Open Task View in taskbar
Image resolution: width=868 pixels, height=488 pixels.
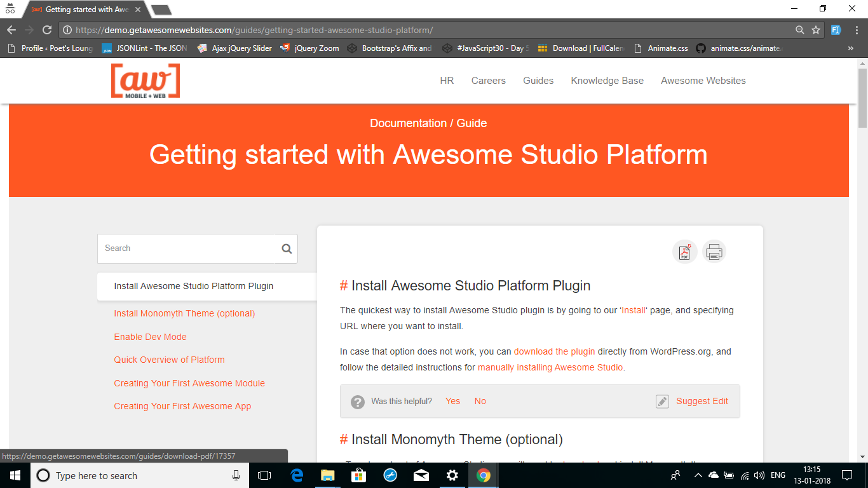[264, 475]
